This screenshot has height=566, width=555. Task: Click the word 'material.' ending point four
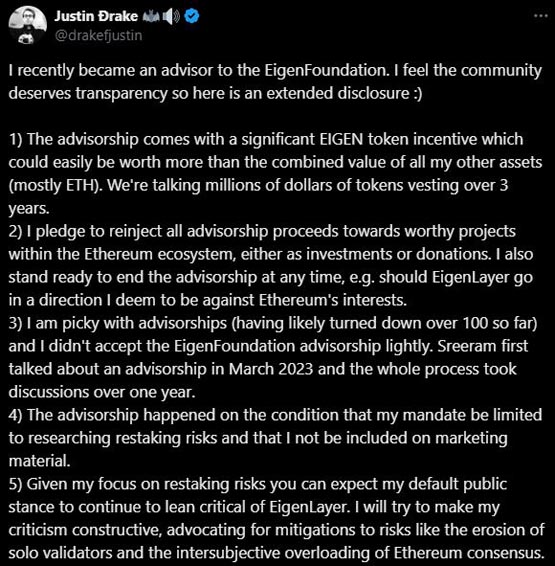(39, 462)
